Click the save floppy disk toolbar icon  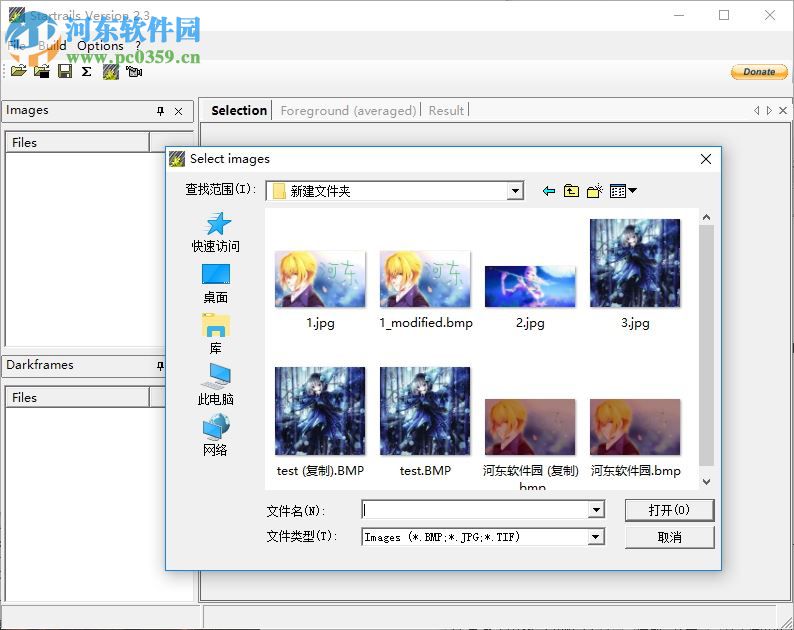pyautogui.click(x=65, y=71)
